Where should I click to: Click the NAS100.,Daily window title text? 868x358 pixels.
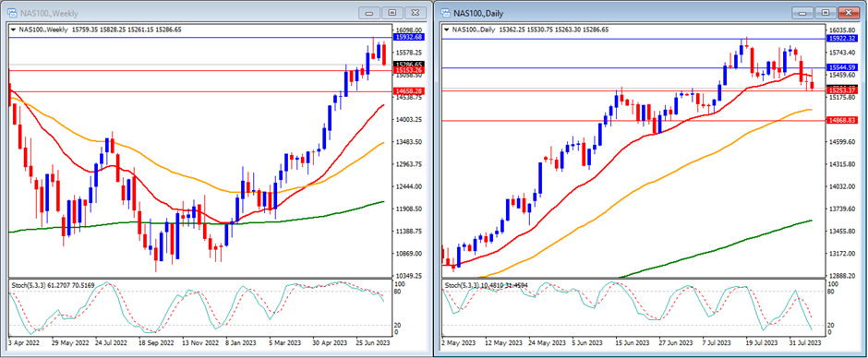[x=479, y=13]
